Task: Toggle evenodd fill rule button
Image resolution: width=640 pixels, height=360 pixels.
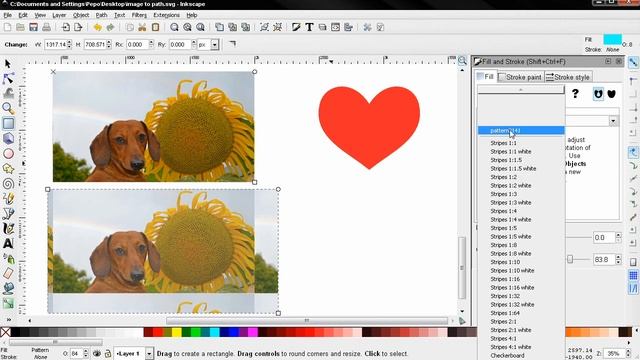Action: [598, 94]
